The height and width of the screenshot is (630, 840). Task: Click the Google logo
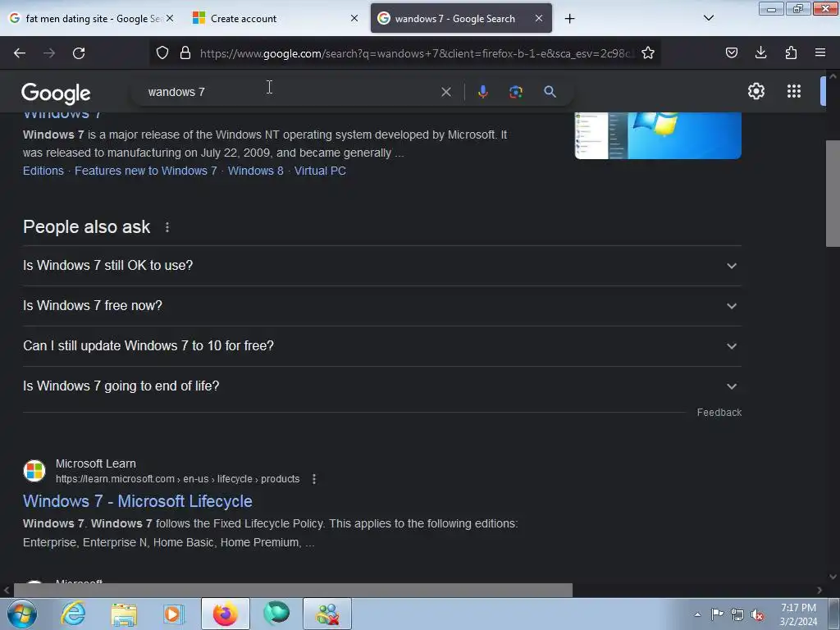(56, 93)
